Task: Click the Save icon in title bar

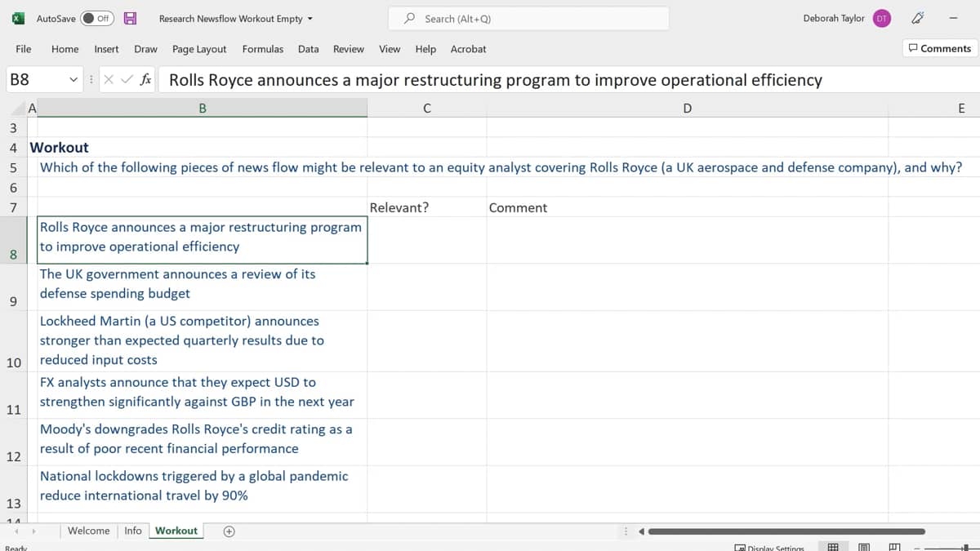Action: (129, 18)
